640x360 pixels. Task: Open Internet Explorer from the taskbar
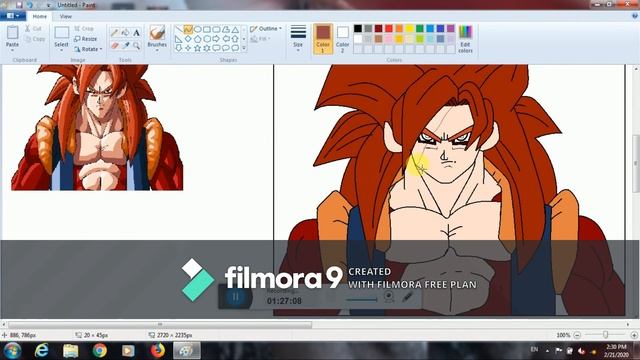click(x=41, y=351)
